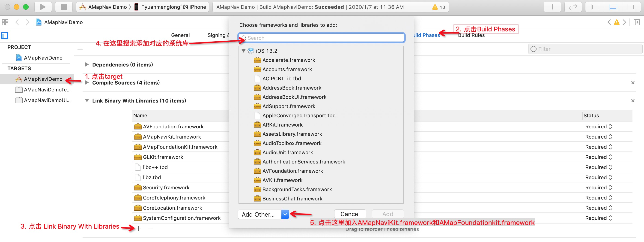Image resolution: width=644 pixels, height=242 pixels.
Task: Cancel the frameworks chooser dialog
Action: coord(350,214)
